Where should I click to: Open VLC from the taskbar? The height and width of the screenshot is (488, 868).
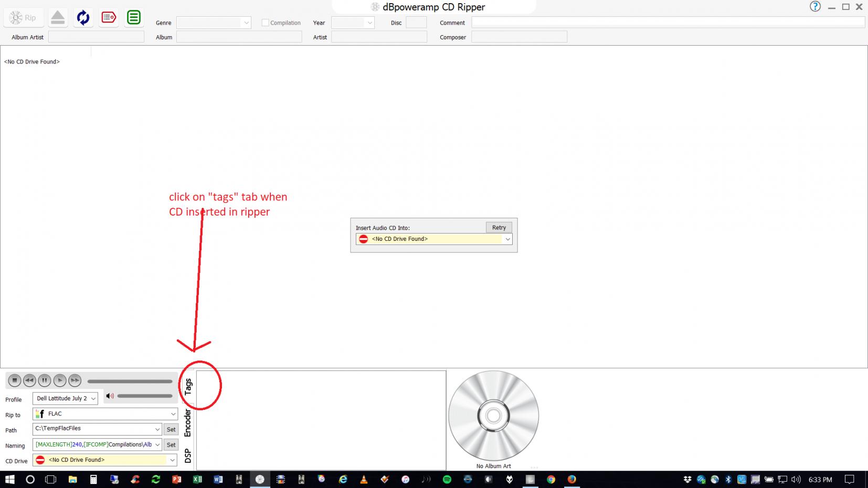364,479
